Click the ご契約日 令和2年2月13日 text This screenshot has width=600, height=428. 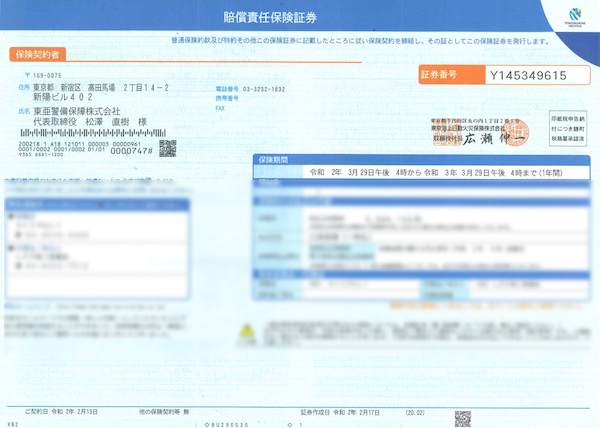61,412
